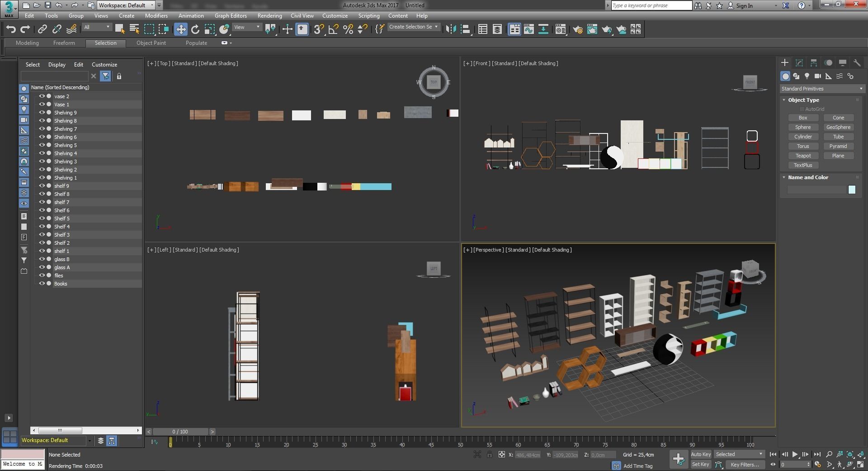Viewport: 868px width, 471px height.
Task: Toggle the Percent Snap icon
Action: (348, 29)
